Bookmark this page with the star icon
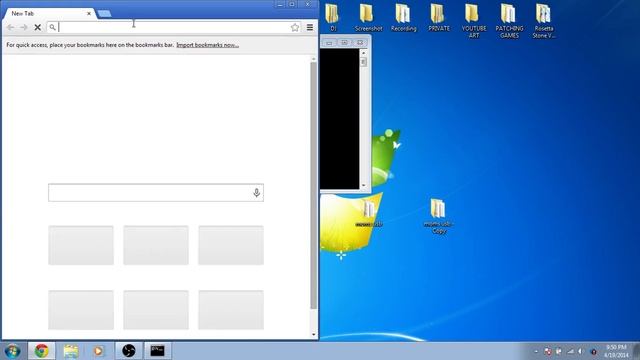Image resolution: width=640 pixels, height=360 pixels. (x=295, y=27)
